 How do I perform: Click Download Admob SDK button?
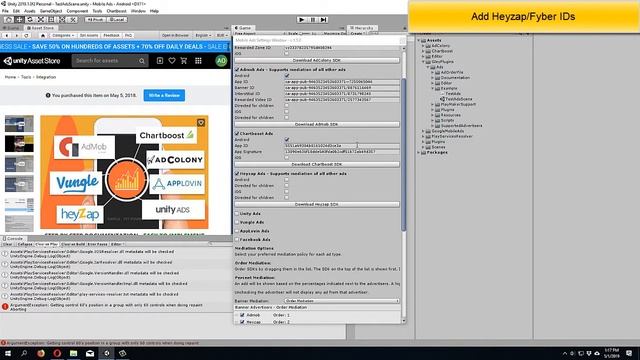click(317, 124)
